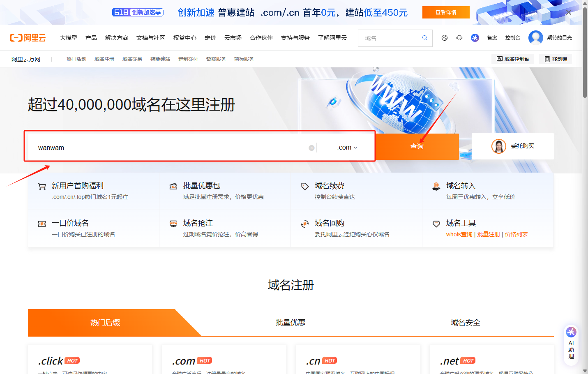Close the top 618 promotion banner

coord(569,12)
